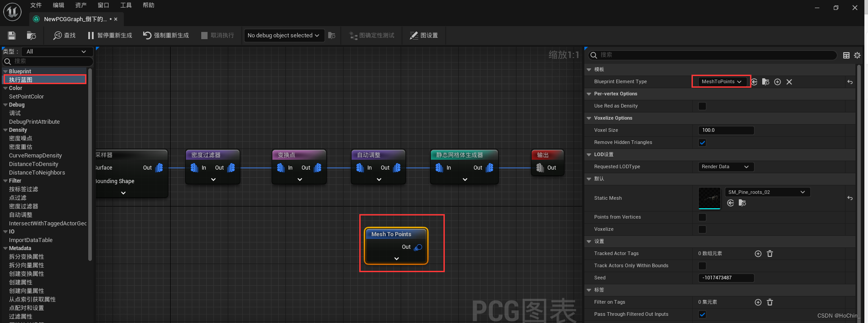Click the icon next to debug object dropdown

[332, 36]
